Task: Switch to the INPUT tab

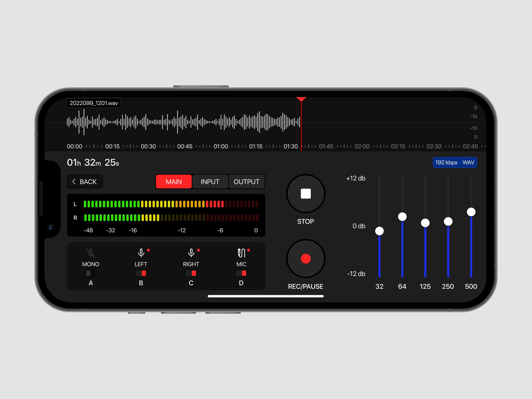Action: (x=210, y=181)
